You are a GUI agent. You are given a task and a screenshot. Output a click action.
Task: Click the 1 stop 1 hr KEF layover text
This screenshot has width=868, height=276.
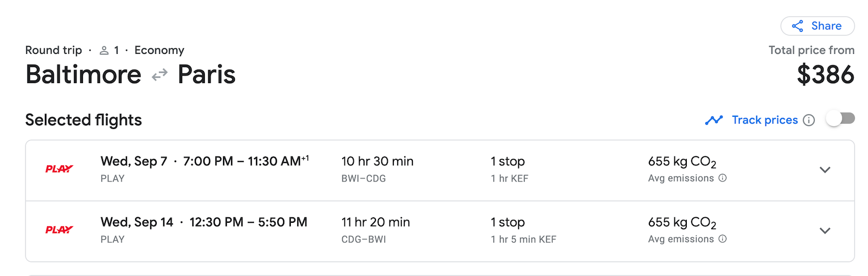(x=509, y=170)
